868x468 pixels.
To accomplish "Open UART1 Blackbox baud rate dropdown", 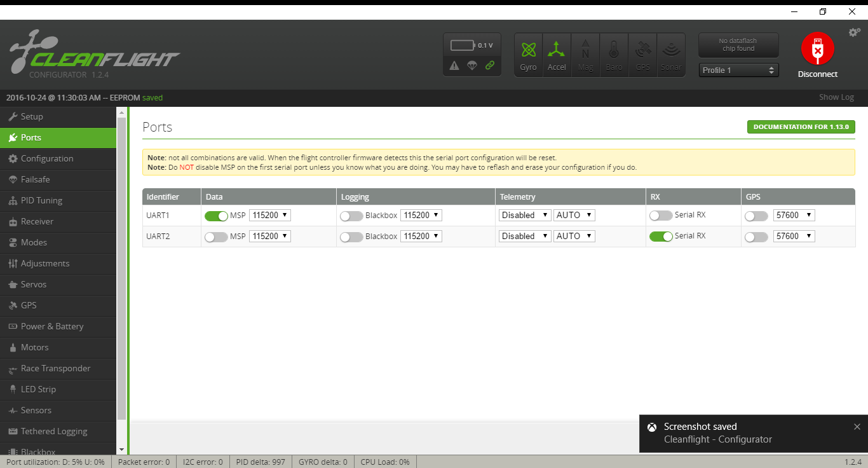I will pos(421,215).
